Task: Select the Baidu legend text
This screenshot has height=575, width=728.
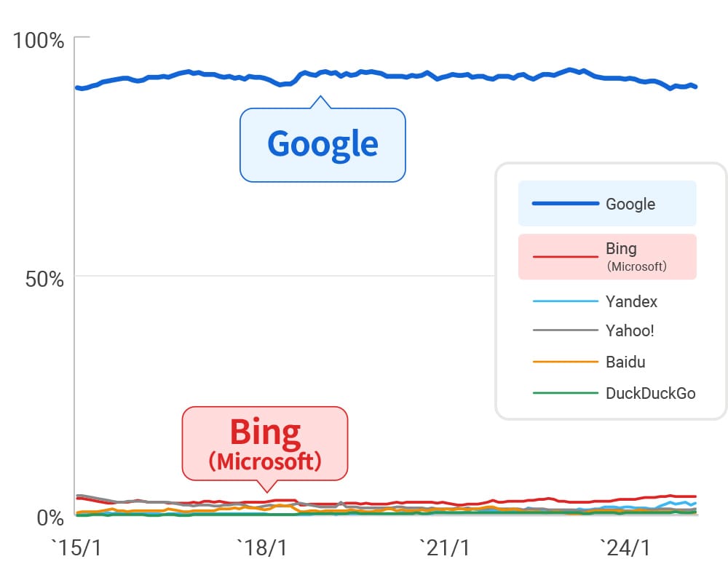Action: pyautogui.click(x=625, y=362)
